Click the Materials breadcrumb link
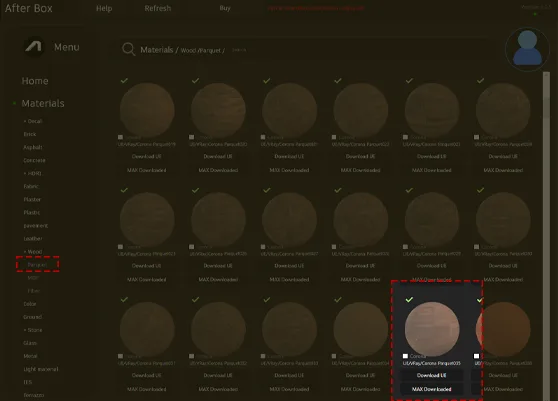 [x=157, y=50]
